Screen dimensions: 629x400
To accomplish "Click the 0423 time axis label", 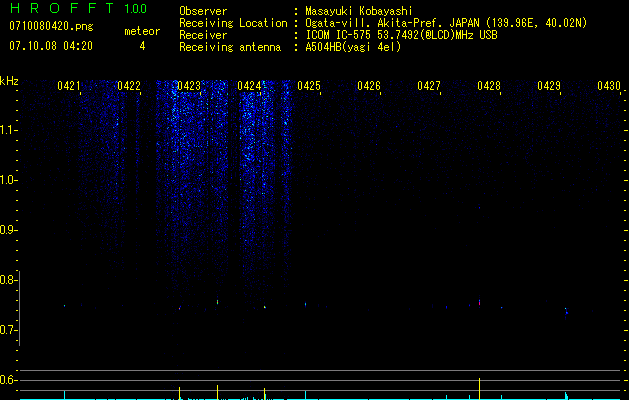I will tap(189, 86).
